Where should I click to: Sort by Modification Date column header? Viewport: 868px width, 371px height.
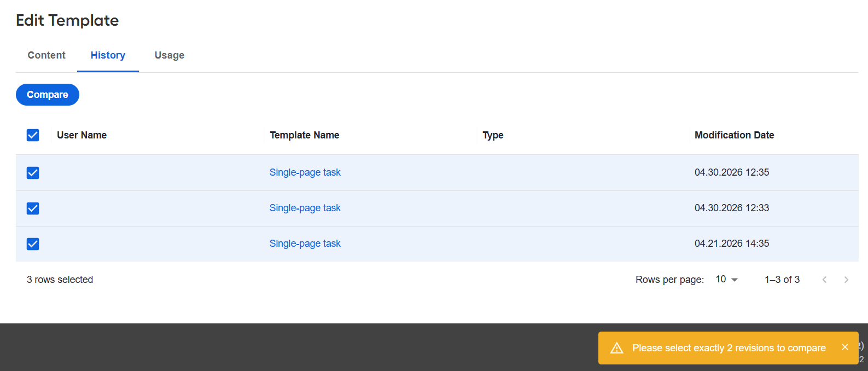tap(735, 135)
